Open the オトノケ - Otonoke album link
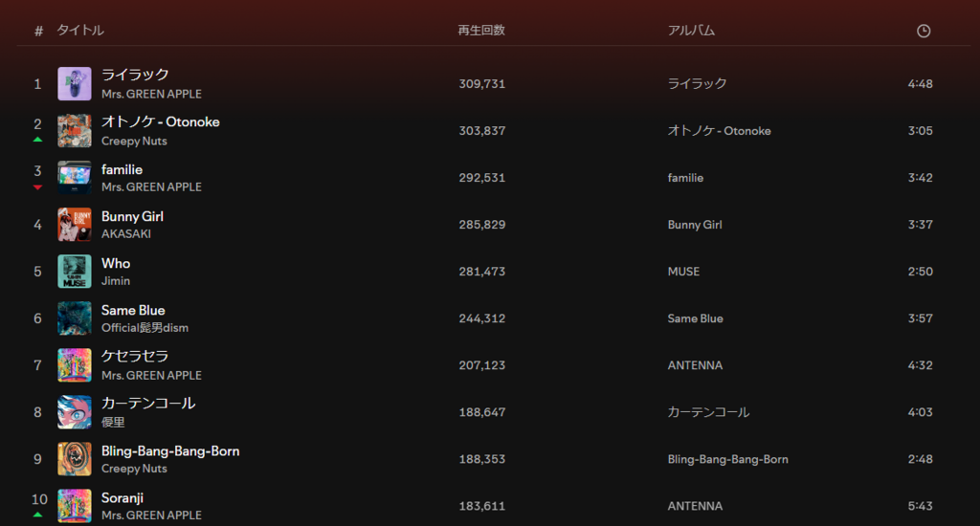 point(719,131)
